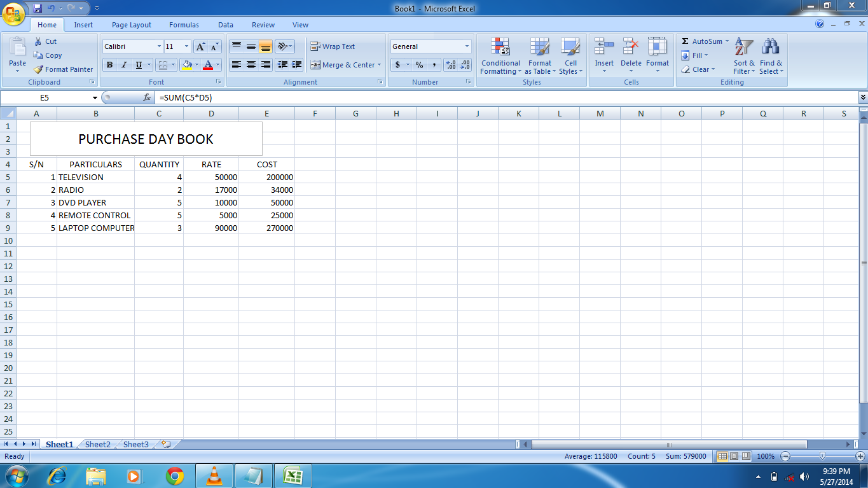Click the Format Painter brush
The image size is (868, 488).
[64, 69]
